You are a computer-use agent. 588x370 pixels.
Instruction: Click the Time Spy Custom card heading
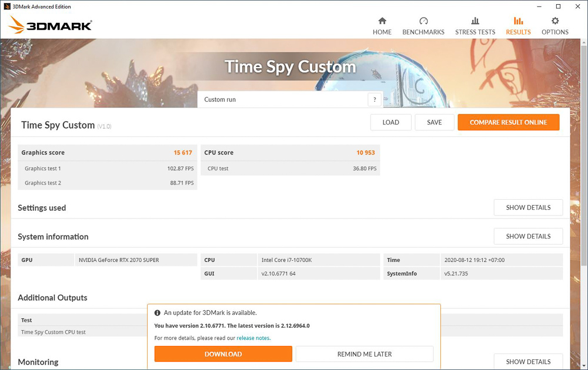[58, 125]
